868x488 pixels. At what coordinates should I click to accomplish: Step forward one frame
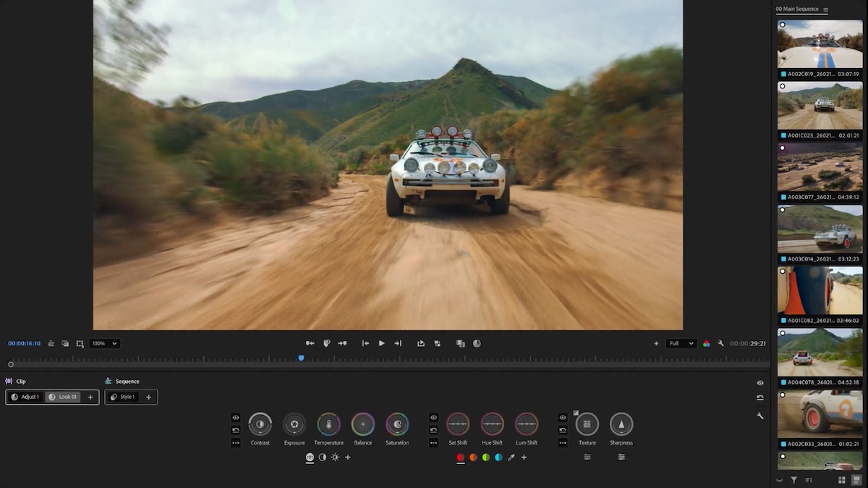[398, 343]
